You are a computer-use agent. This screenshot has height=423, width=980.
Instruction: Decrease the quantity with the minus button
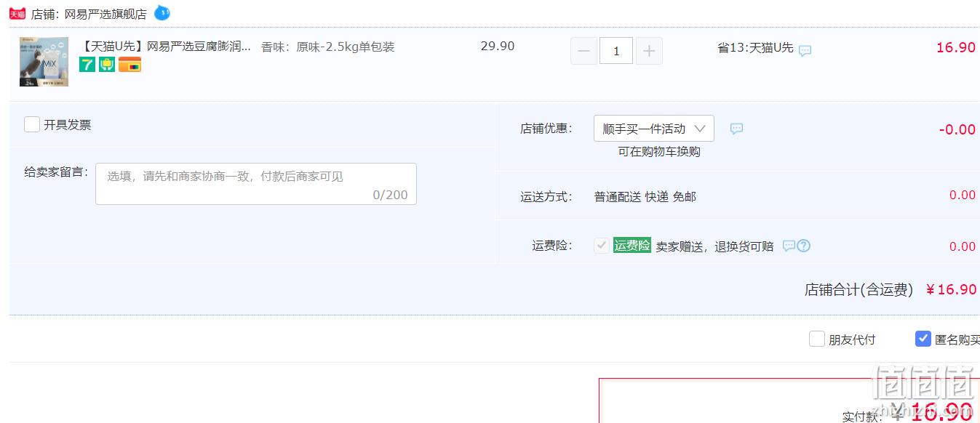583,51
